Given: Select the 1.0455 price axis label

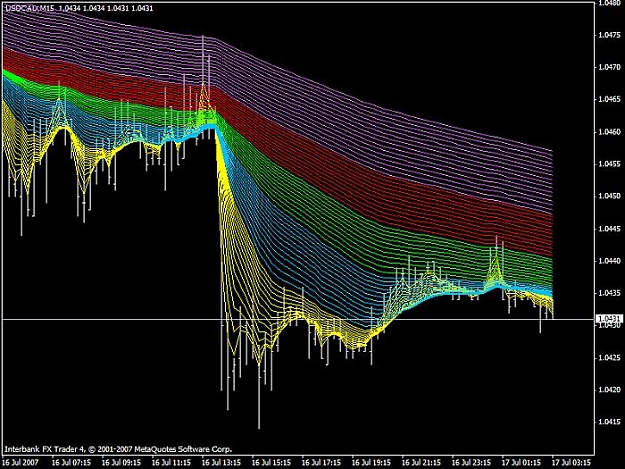Looking at the screenshot, I should pyautogui.click(x=609, y=164).
